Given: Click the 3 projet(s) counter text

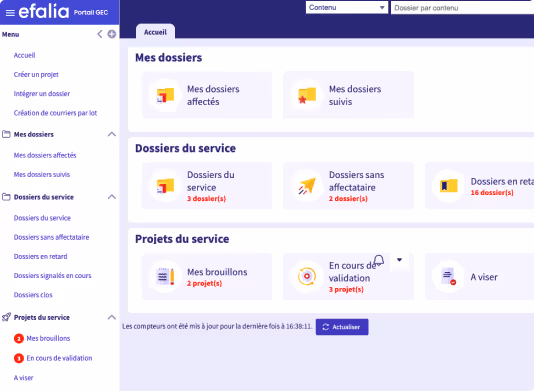Looking at the screenshot, I should pyautogui.click(x=346, y=290).
